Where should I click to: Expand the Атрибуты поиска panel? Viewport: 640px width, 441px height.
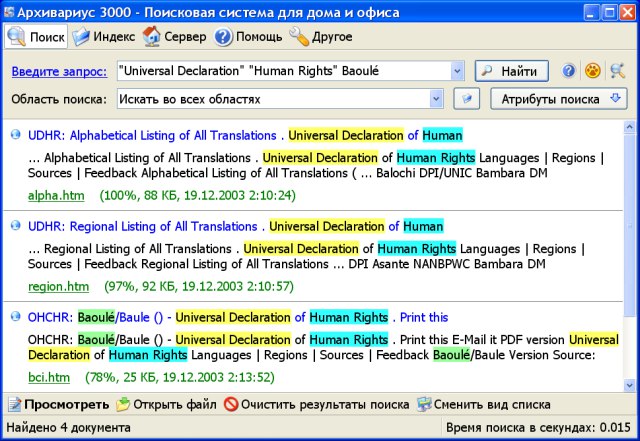point(558,99)
